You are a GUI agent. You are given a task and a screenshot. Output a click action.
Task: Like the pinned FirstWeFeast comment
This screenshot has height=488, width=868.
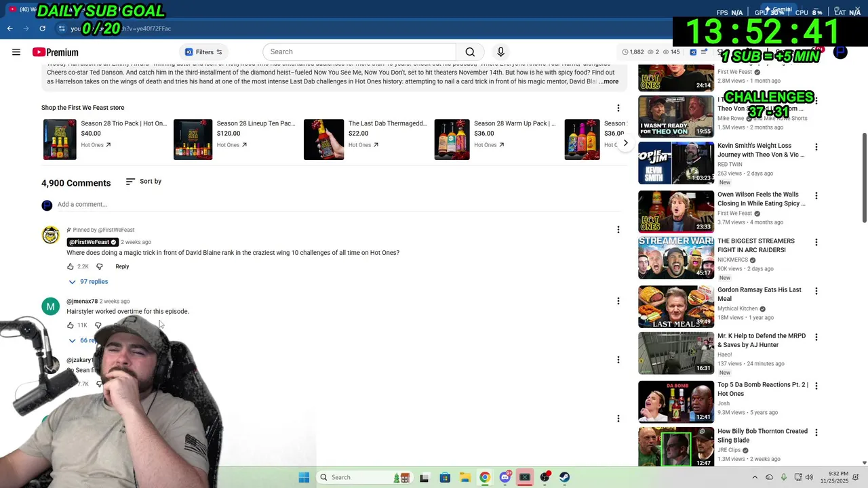pyautogui.click(x=71, y=266)
